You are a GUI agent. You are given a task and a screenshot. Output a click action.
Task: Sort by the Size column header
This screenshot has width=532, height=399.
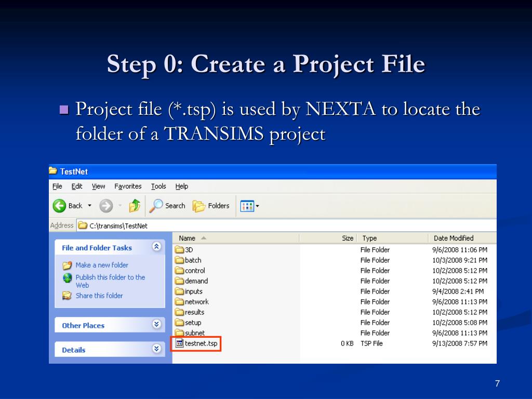pos(328,238)
